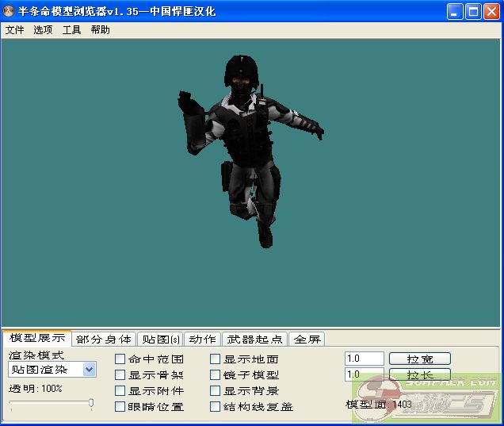Switch to the 全屏 tab
The height and width of the screenshot is (426, 504).
point(307,340)
